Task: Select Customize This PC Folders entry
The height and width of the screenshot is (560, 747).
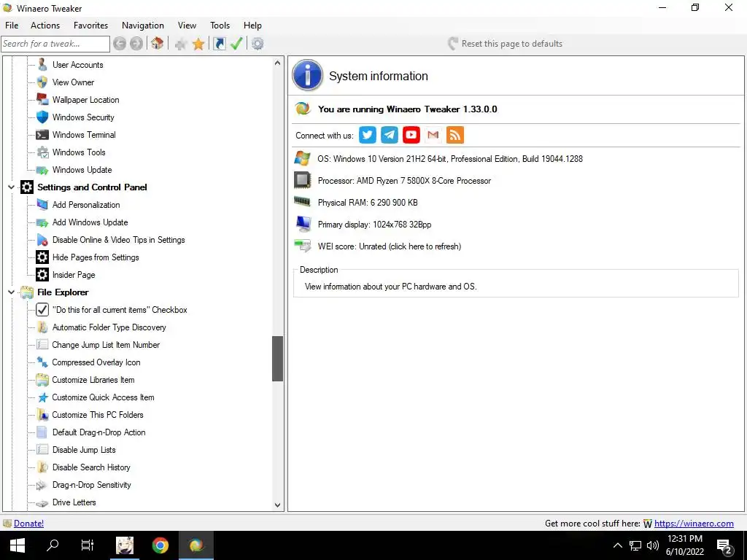Action: coord(98,415)
